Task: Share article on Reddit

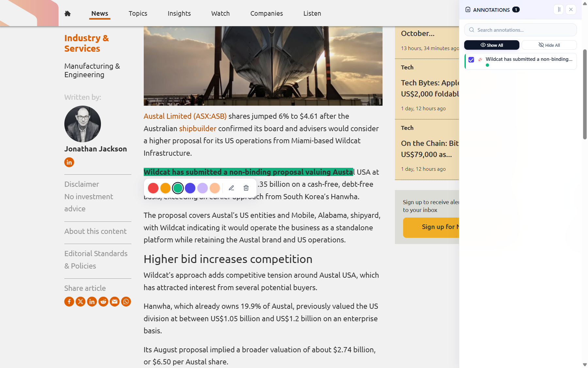Action: click(x=103, y=302)
